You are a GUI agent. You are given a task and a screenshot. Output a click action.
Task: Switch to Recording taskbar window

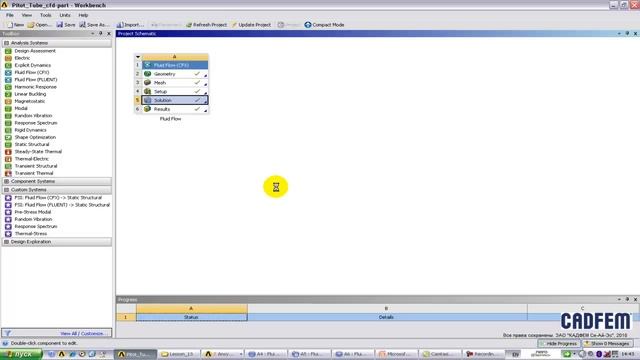(482, 354)
